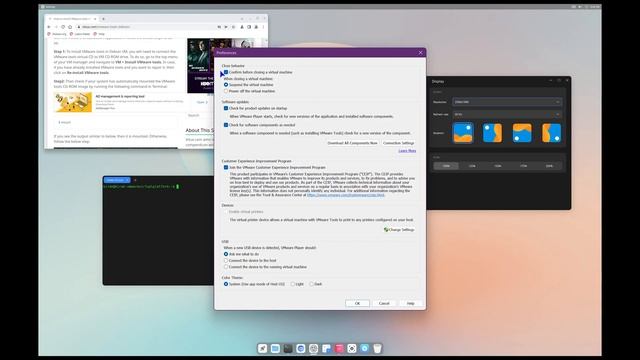The height and width of the screenshot is (360, 640).
Task: Click Cancel in Preferences dialog
Action: click(384, 303)
